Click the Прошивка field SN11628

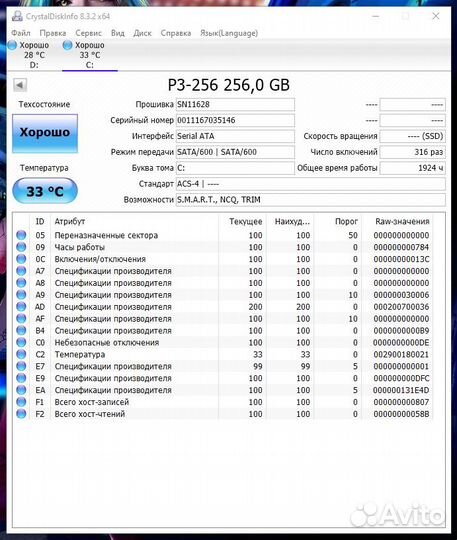point(235,104)
